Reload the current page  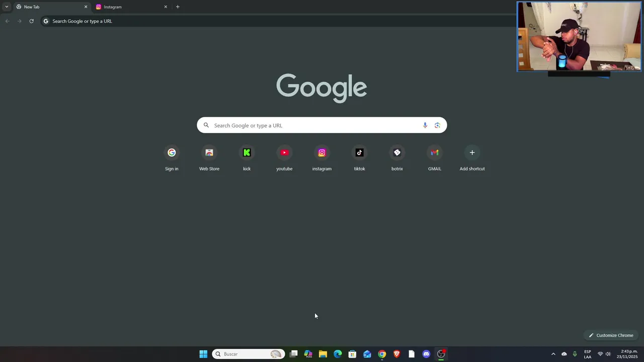[x=31, y=21]
